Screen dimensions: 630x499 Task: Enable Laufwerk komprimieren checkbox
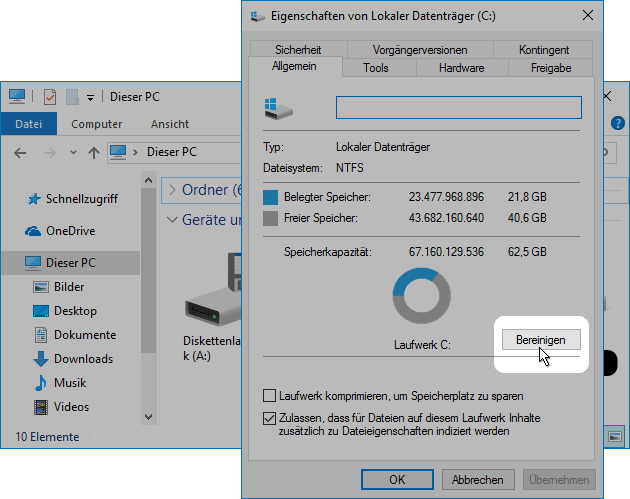269,395
